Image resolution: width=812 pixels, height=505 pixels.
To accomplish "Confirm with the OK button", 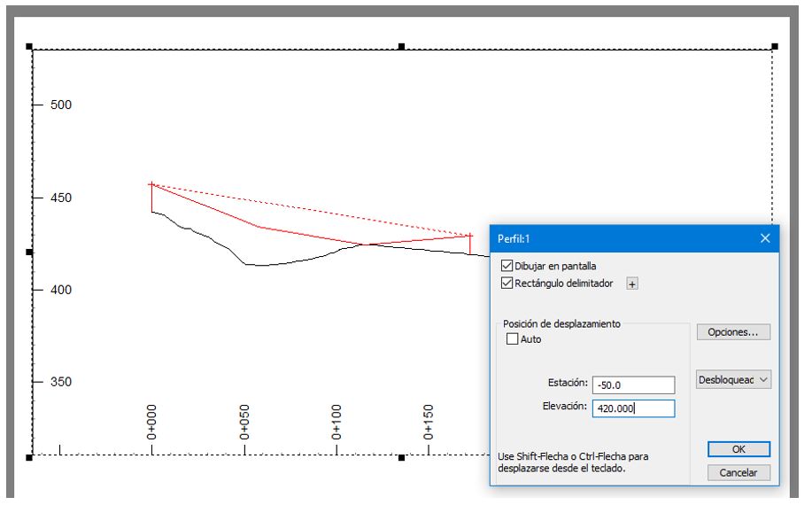I will (x=739, y=449).
